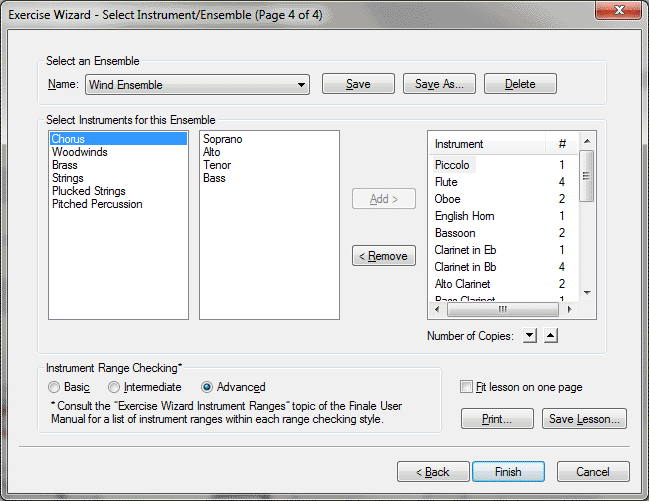This screenshot has height=501, width=649.
Task: Select Intermediate range checking
Action: tap(145, 387)
